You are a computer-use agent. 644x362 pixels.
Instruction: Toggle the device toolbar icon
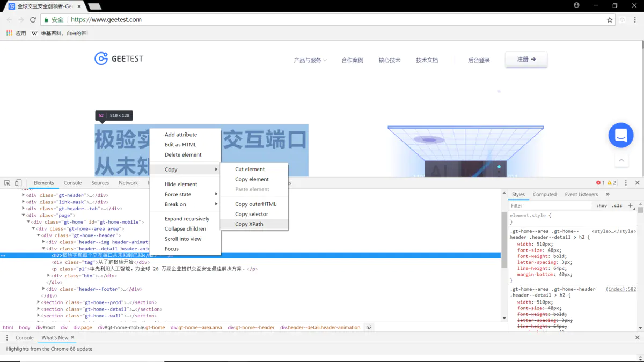tap(19, 182)
